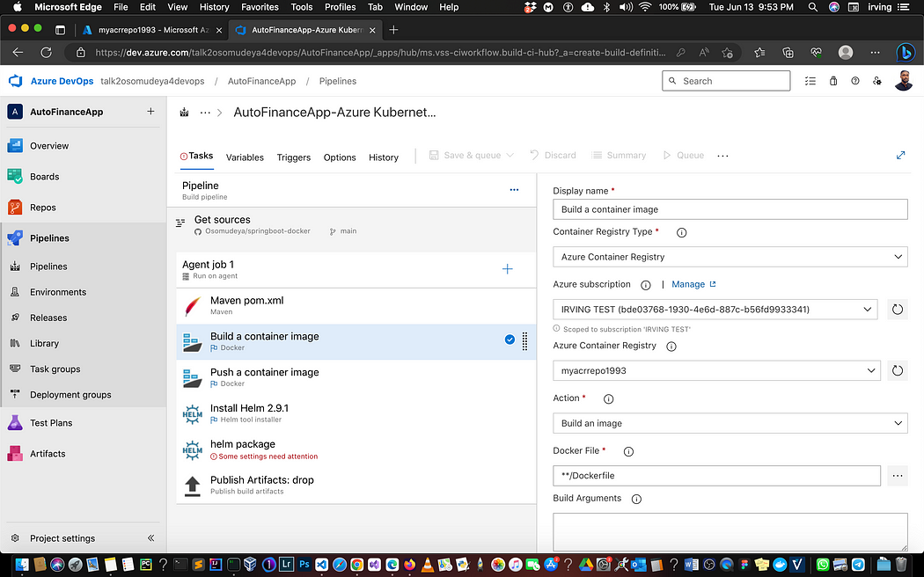Open help question mark icon in header

(x=855, y=81)
